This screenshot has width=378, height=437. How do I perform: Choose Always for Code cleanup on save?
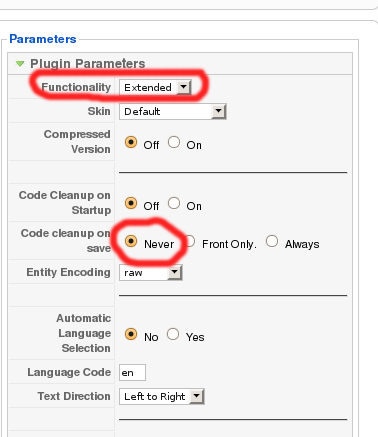coord(272,241)
